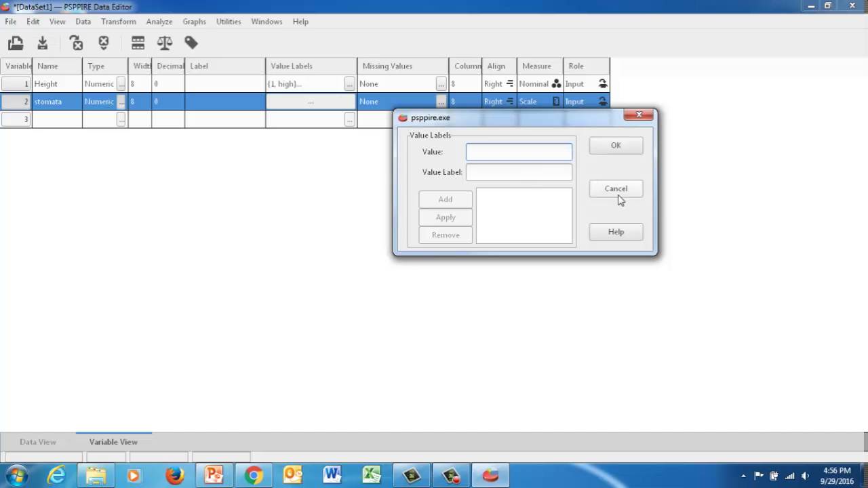Click the Go To Variable toolbar icon
868x488 pixels.
77,43
